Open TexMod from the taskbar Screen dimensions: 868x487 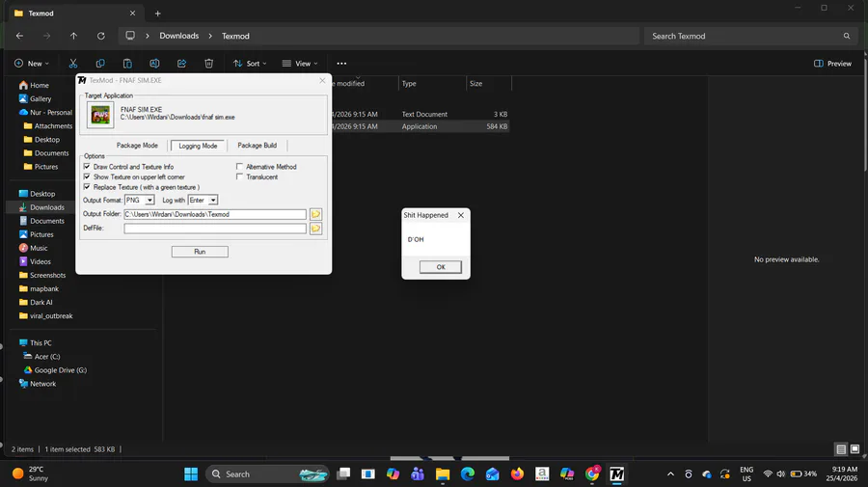(616, 474)
